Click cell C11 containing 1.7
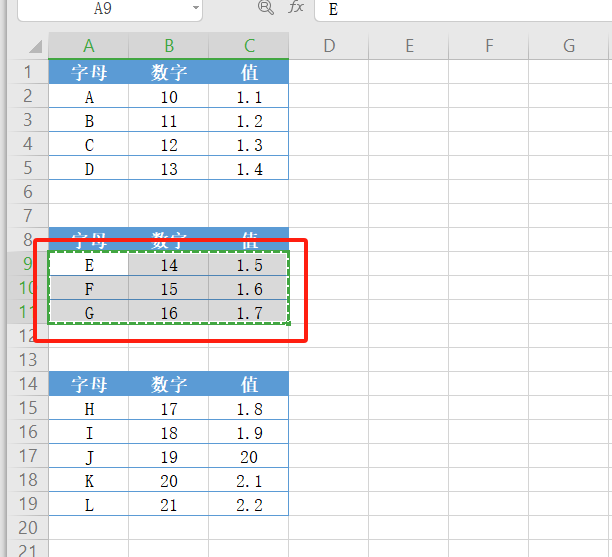The image size is (612, 557). point(249,313)
